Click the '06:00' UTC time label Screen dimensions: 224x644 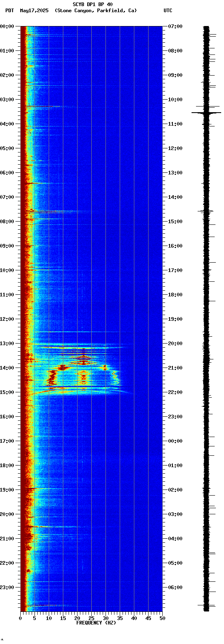[x=175, y=587]
